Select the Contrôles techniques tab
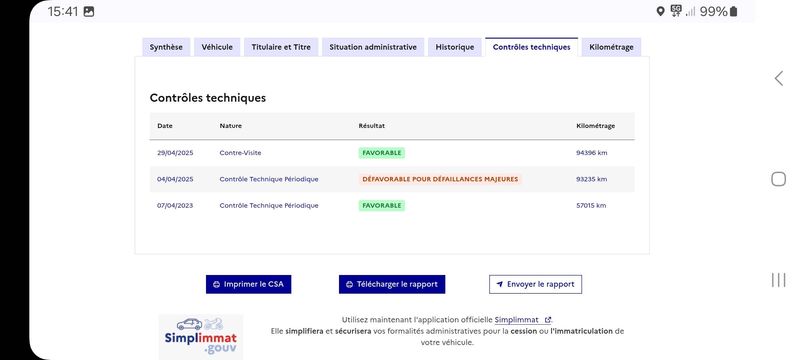 tap(532, 47)
